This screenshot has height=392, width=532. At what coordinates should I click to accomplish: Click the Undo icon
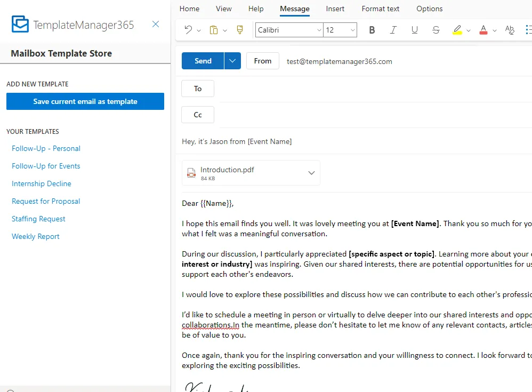(189, 30)
